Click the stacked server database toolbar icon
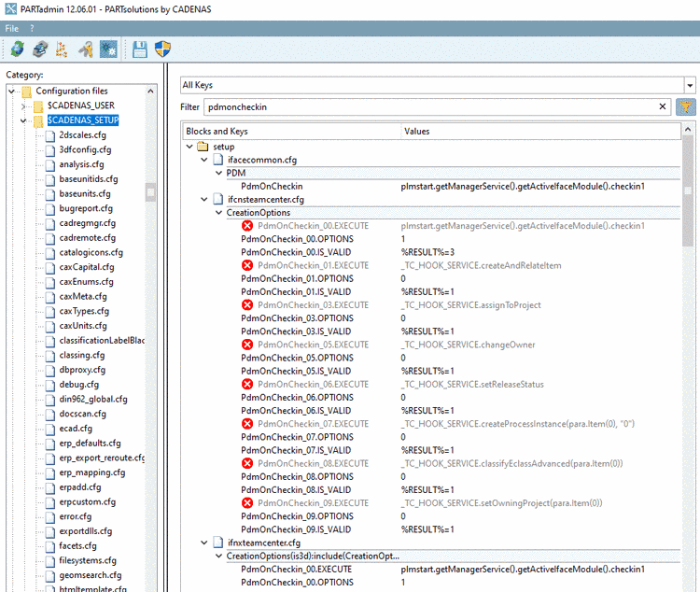The image size is (700, 592). click(x=40, y=49)
